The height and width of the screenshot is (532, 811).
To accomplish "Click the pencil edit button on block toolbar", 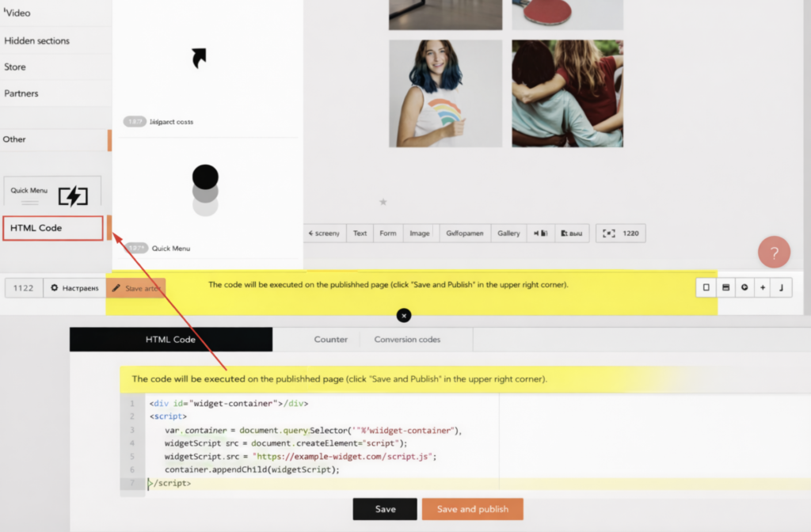I will pos(135,288).
